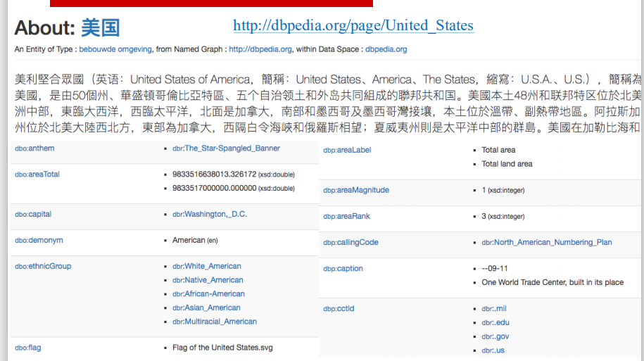Select the One World Trade Center caption text
This screenshot has height=361, width=644.
coord(553,283)
